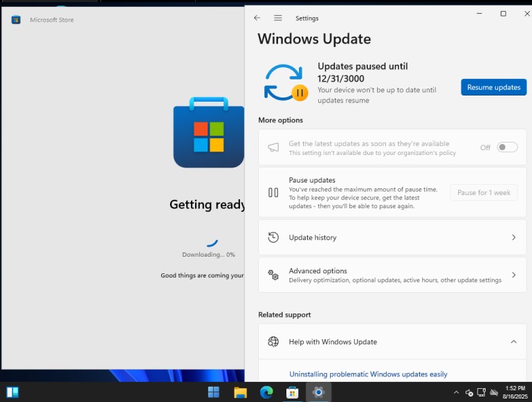
Task: Click the network monitor tray icon
Action: click(x=481, y=392)
